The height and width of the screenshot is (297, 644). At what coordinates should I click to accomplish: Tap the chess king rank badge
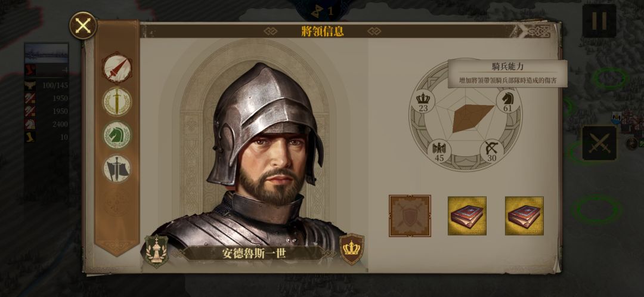156,251
